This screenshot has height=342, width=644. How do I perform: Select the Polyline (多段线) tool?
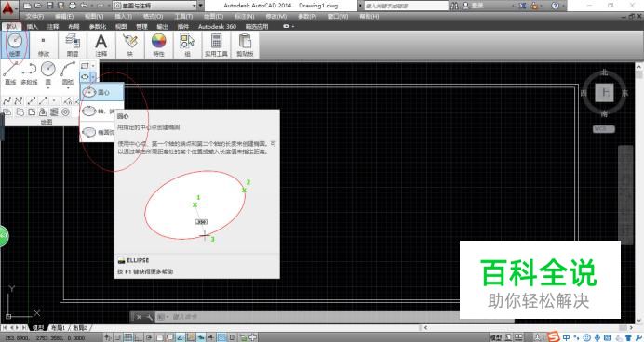point(29,73)
